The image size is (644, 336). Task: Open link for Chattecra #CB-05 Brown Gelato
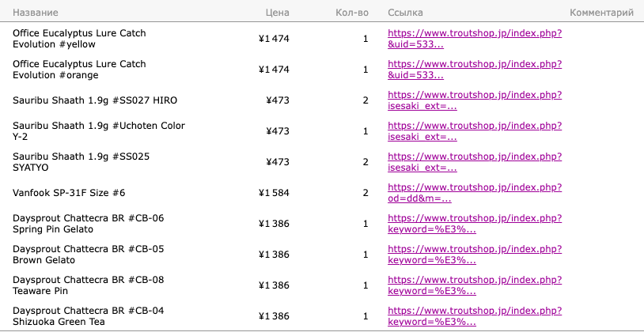[475, 255]
